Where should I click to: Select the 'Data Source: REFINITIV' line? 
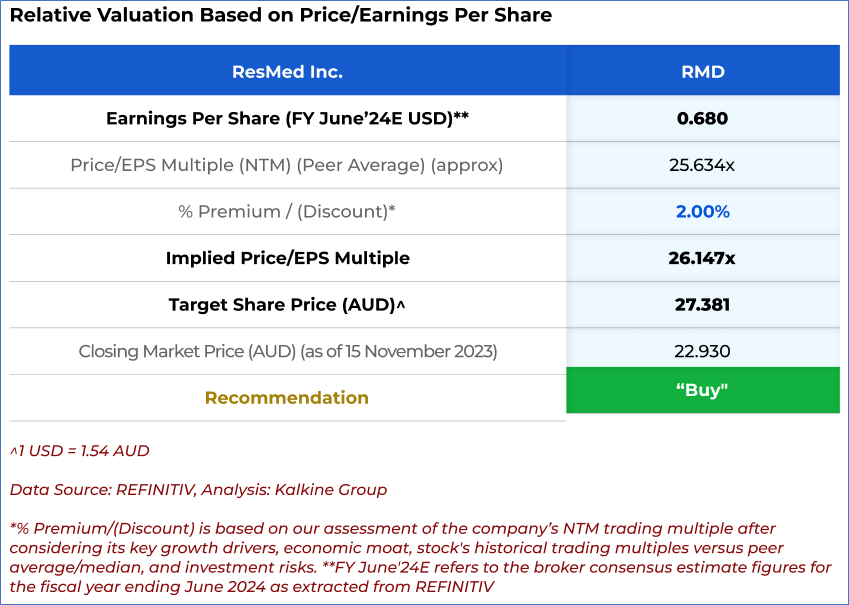coord(198,490)
